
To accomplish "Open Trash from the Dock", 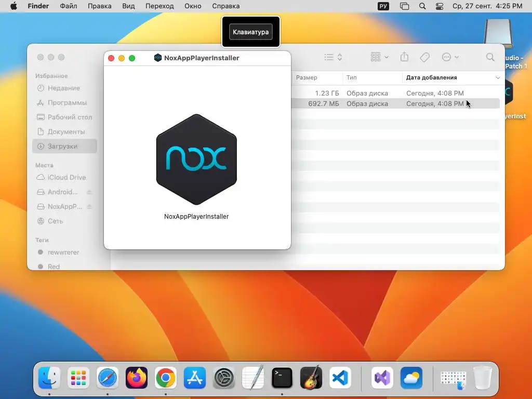I will (483, 378).
